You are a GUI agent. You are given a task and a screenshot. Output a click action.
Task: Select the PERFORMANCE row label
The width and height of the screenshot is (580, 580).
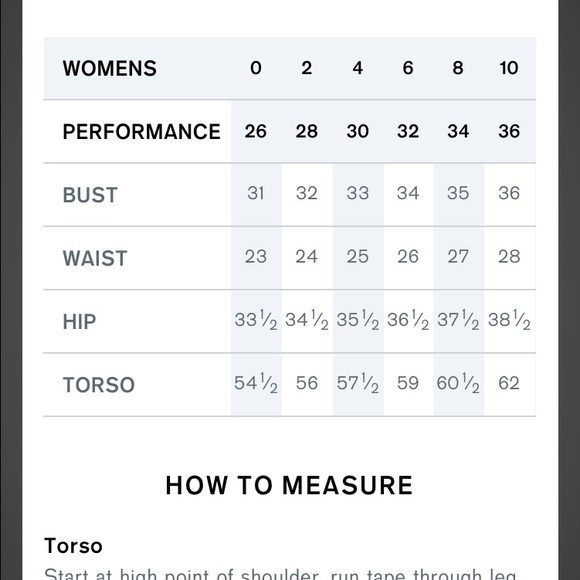click(x=142, y=132)
